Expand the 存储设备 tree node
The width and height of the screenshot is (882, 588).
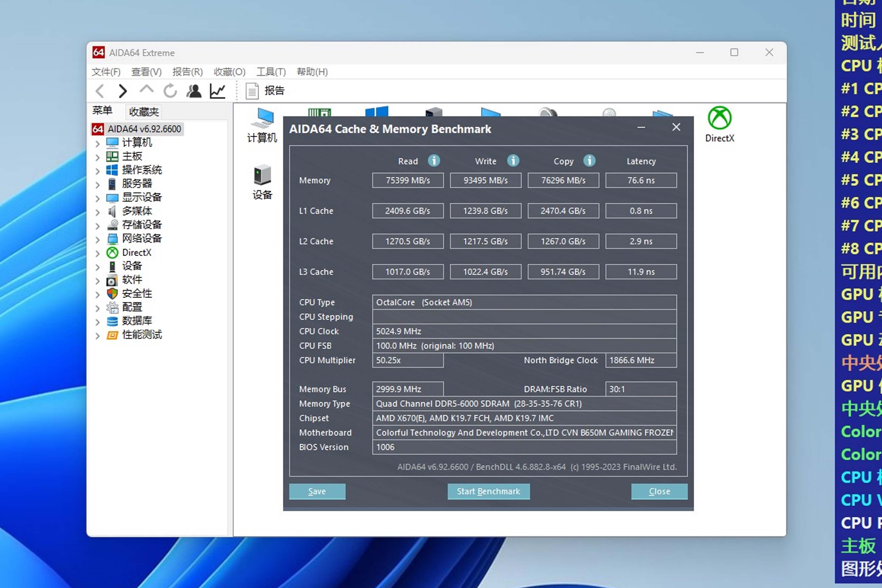pos(97,226)
